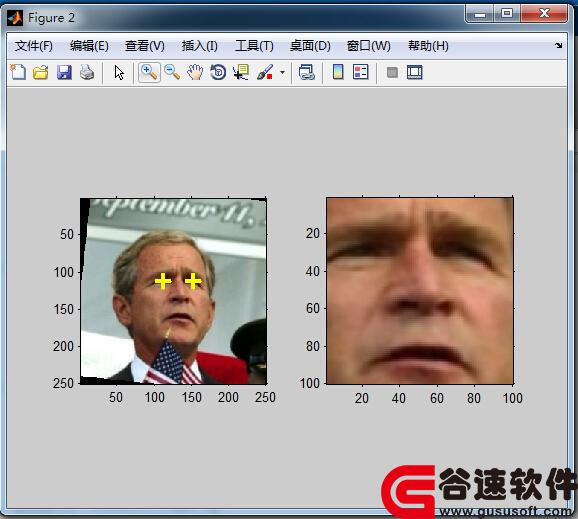Open the 帮助(H) menu
The image size is (578, 519).
tap(428, 46)
